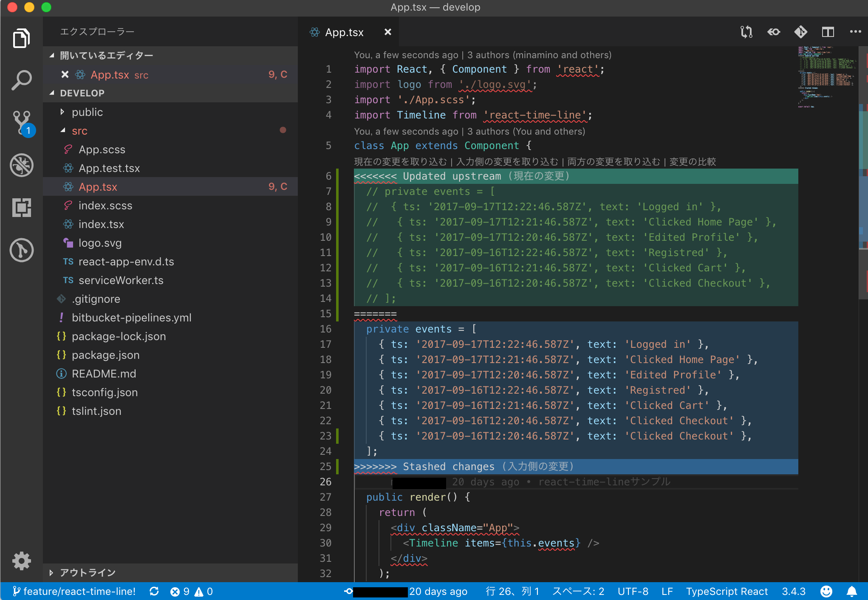Open the GitLens view in activity bar
868x600 pixels.
(x=21, y=250)
